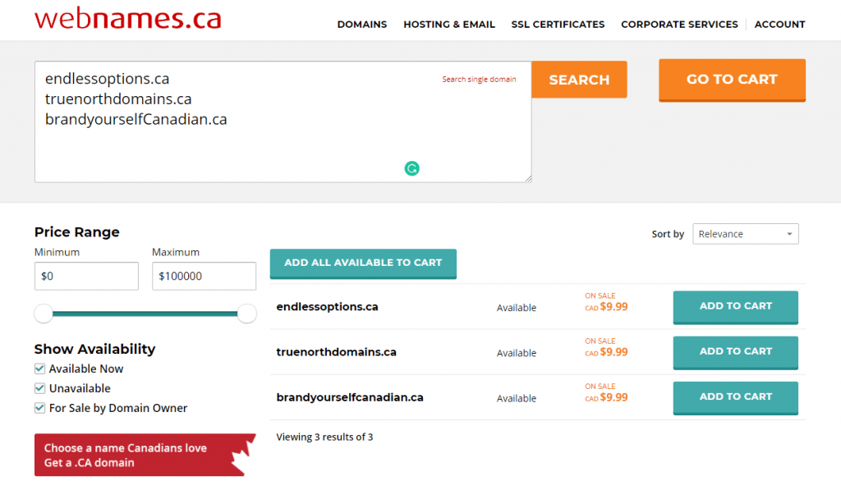Click Available status for endlessoptions.ca
841x504 pixels.
pyautogui.click(x=517, y=308)
